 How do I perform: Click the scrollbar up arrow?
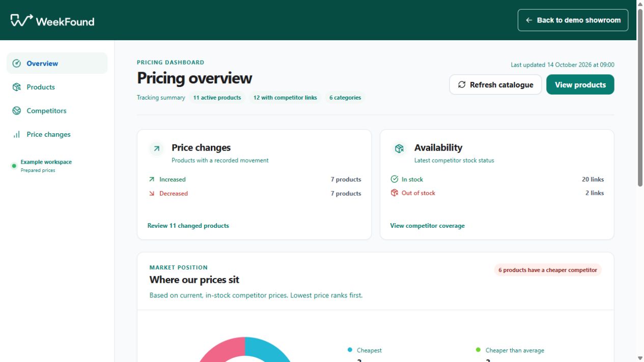(x=640, y=4)
